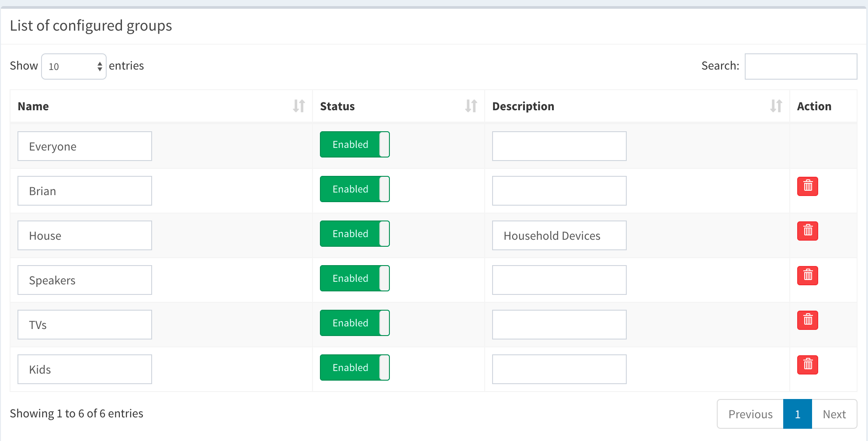Screen dimensions: 868x441
Task: Toggle Enabled status for Speakers group
Action: click(354, 278)
